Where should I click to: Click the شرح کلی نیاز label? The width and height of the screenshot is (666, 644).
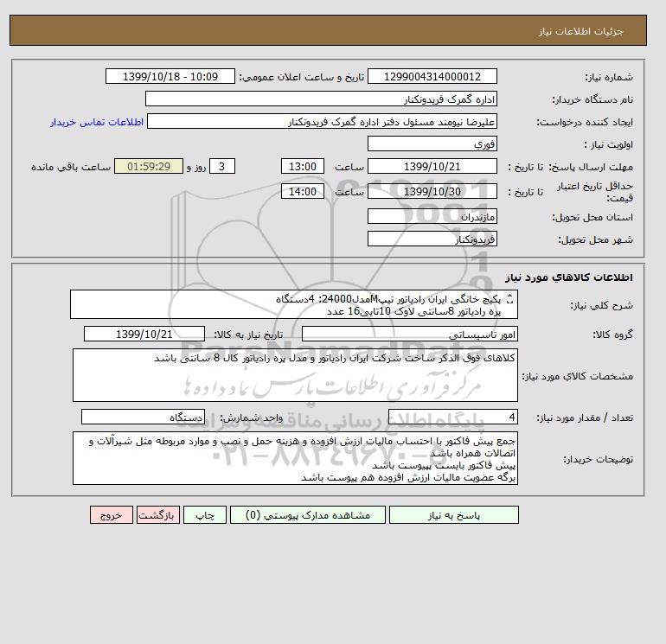point(601,305)
